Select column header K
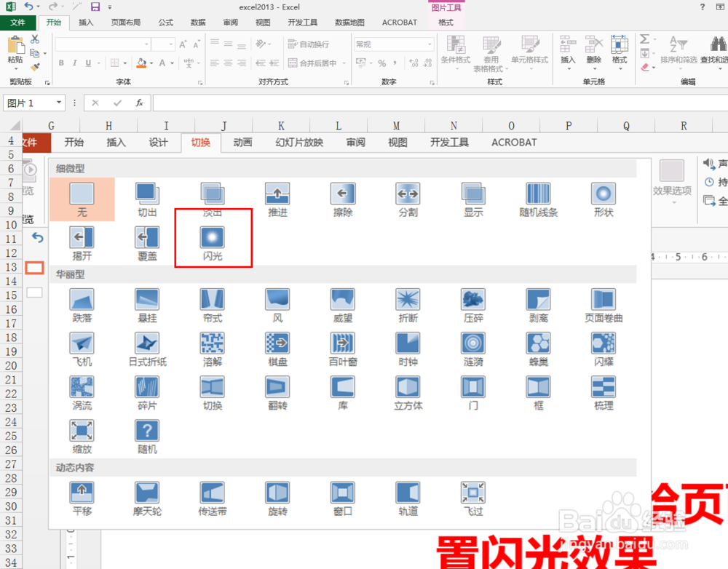 pyautogui.click(x=281, y=126)
